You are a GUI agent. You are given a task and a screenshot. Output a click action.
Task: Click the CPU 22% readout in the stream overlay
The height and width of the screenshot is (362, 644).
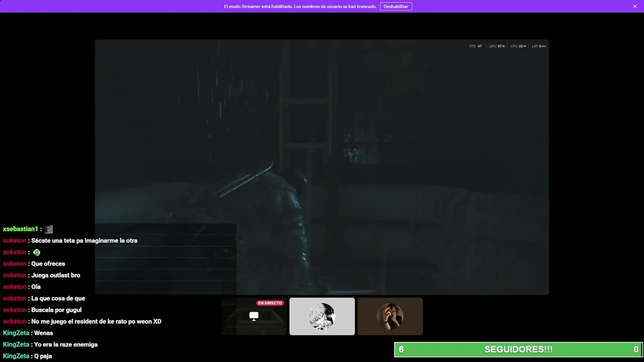tap(518, 46)
